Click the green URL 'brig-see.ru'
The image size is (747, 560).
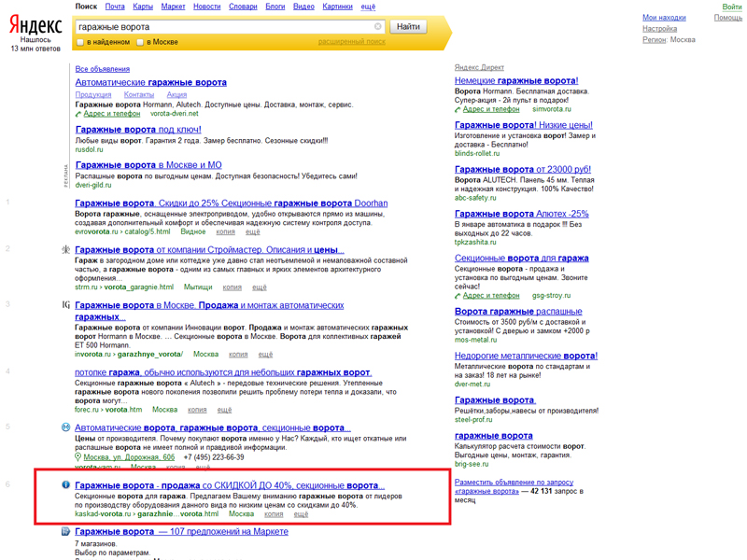[472, 464]
